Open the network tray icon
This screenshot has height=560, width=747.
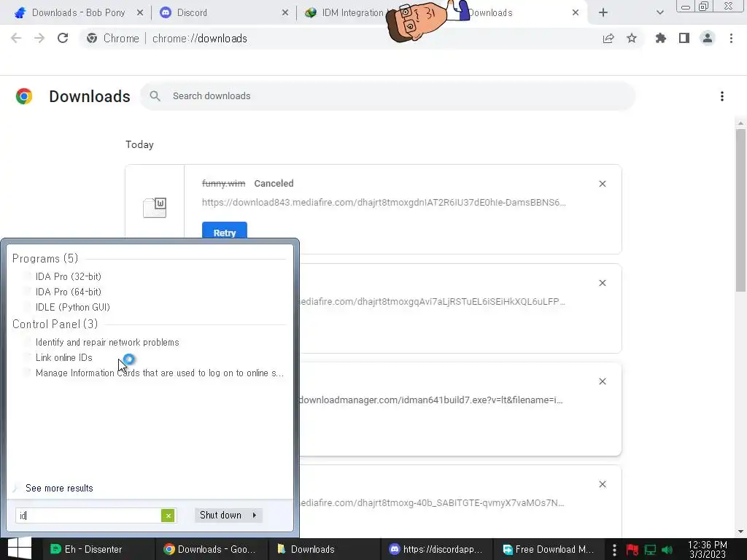[650, 550]
